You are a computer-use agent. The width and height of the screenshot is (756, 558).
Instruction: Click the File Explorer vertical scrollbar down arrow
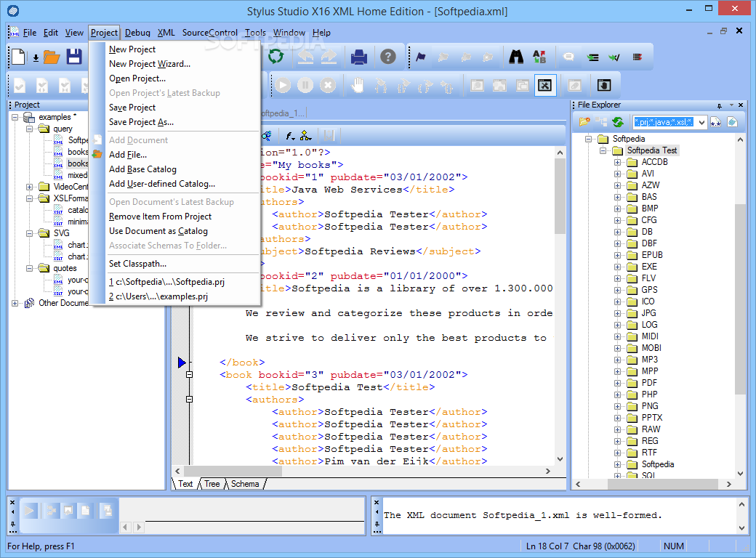click(741, 474)
